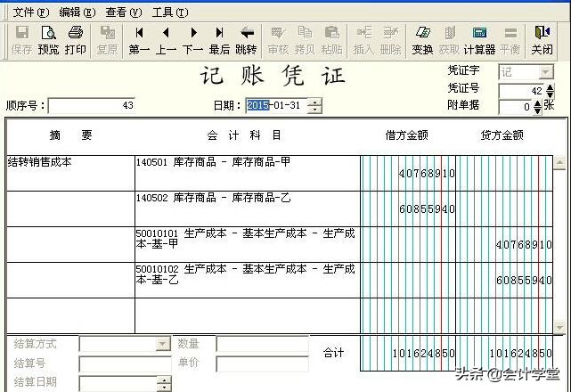Viewport: 571px width, 392px height.
Task: Open the 查看(V) menu
Action: click(x=124, y=12)
